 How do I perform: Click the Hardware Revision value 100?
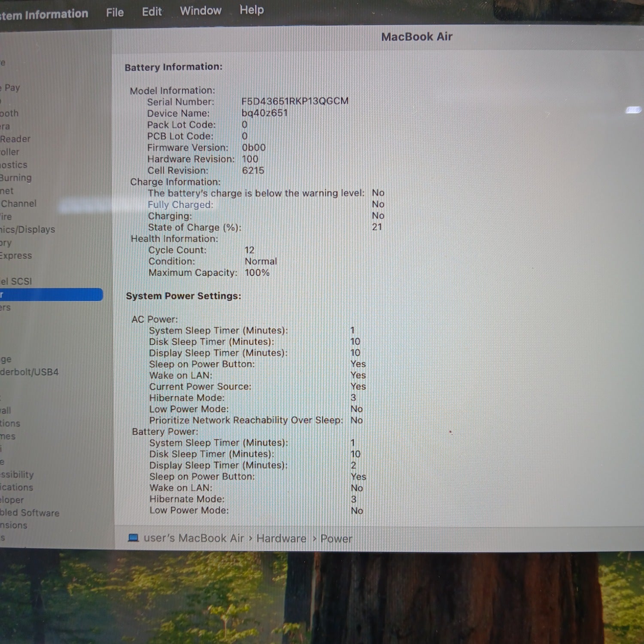[250, 159]
